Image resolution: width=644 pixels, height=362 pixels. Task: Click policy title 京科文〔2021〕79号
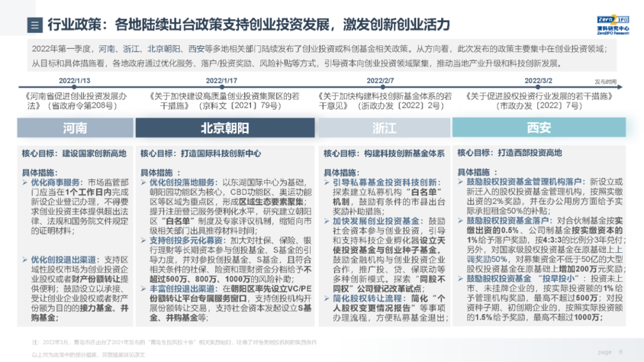click(240, 106)
